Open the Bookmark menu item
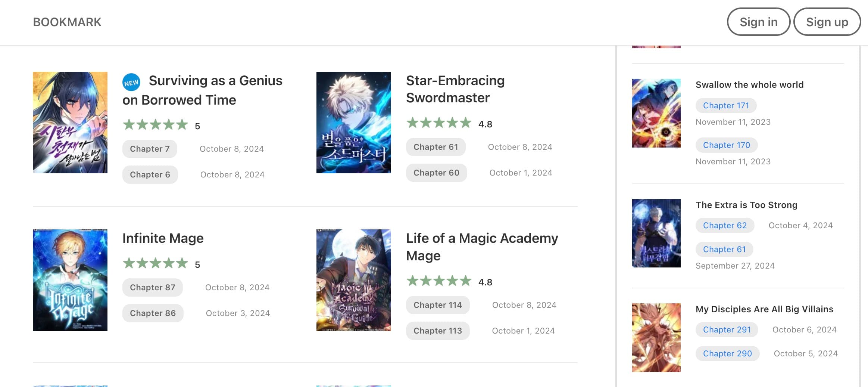 tap(67, 22)
